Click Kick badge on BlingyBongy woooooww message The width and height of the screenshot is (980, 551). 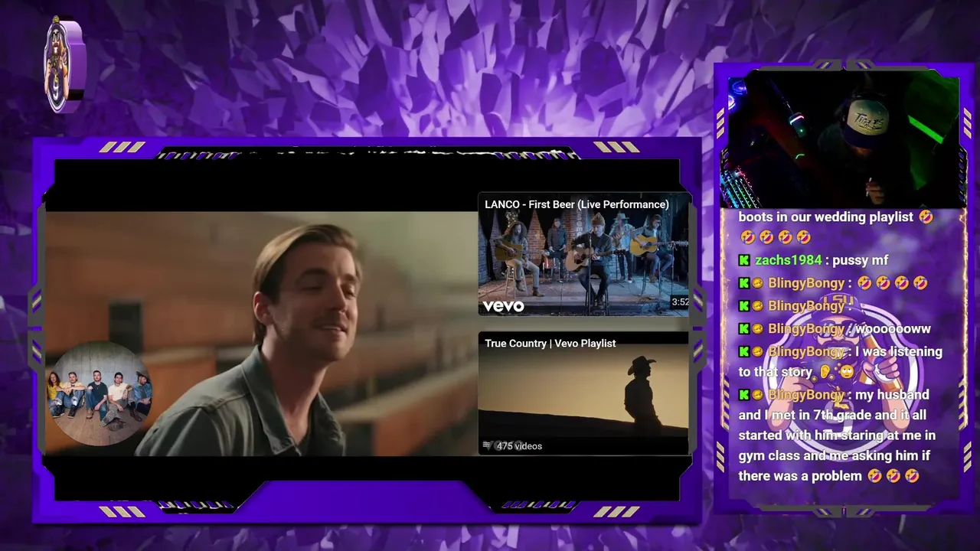(744, 329)
